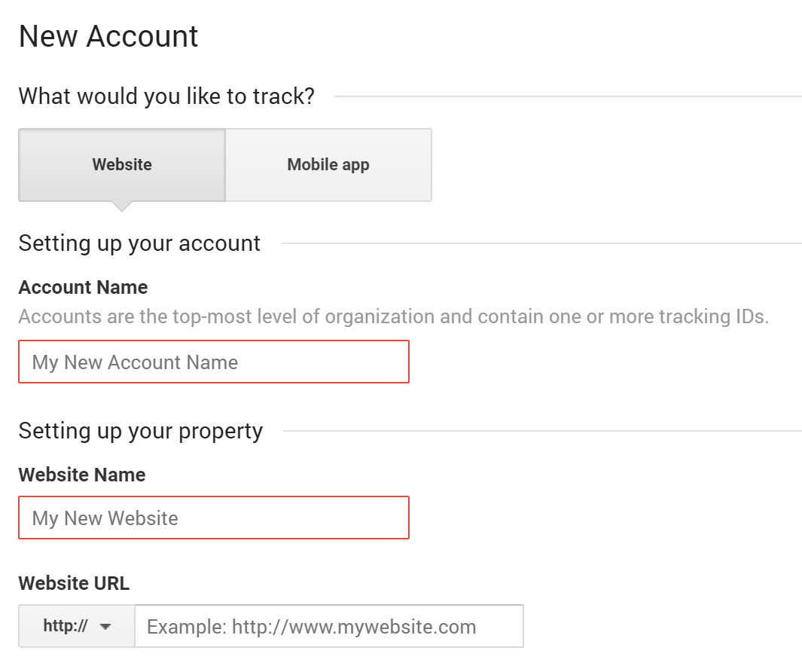
Task: Click into the My New Website field
Action: tap(214, 518)
